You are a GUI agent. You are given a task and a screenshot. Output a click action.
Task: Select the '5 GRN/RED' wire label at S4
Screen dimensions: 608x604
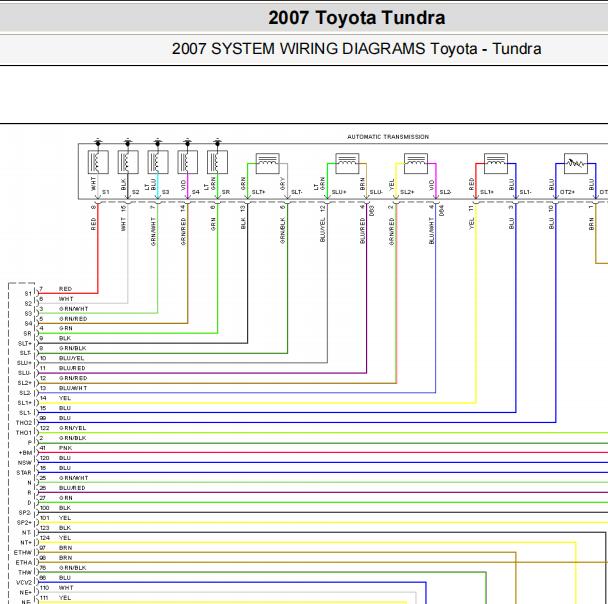(x=64, y=319)
